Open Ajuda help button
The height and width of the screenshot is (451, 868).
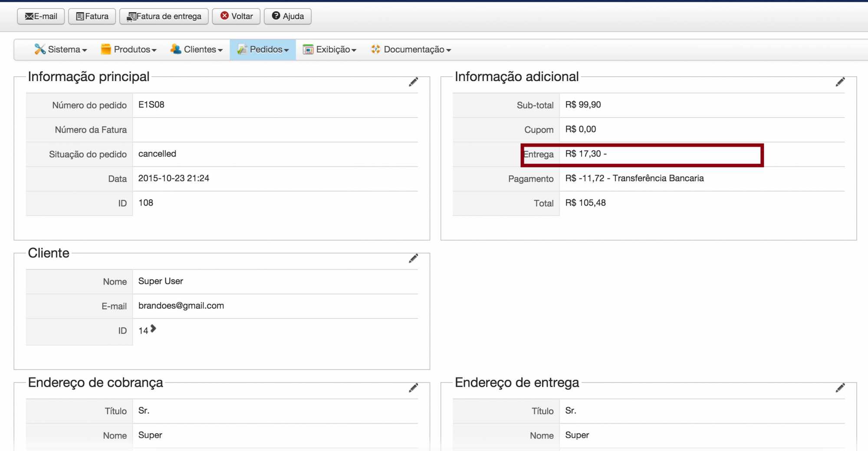287,16
